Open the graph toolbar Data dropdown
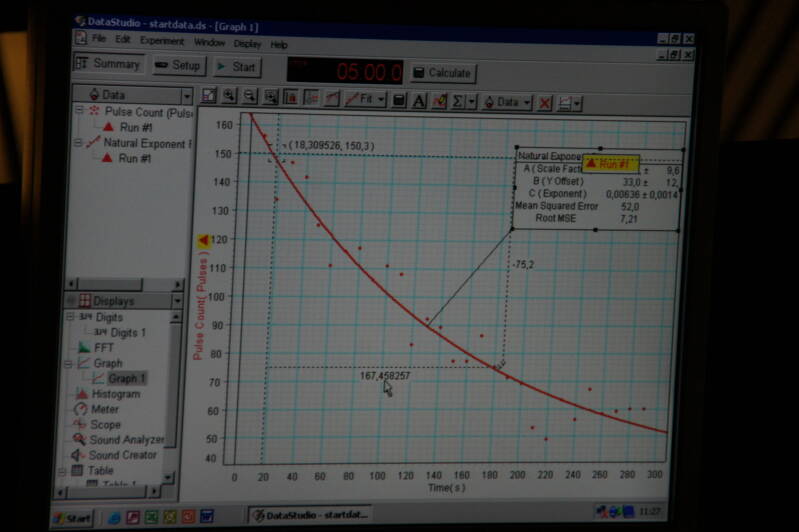 (x=508, y=102)
